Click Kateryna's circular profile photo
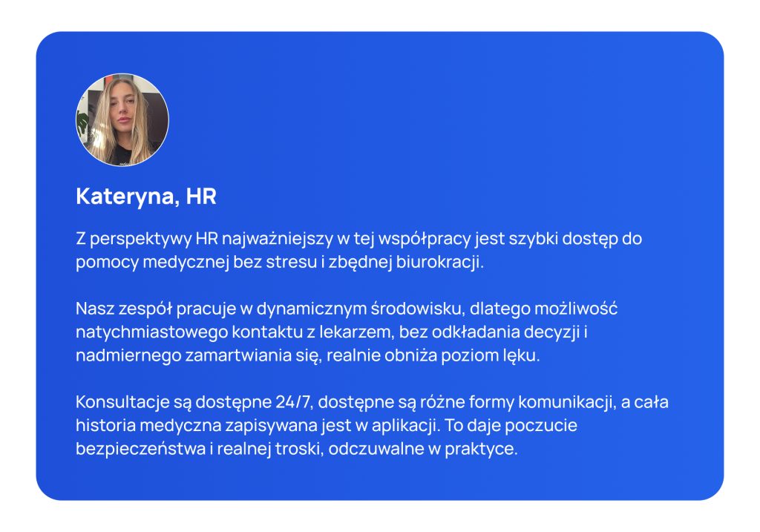The height and width of the screenshot is (532, 760). (122, 119)
